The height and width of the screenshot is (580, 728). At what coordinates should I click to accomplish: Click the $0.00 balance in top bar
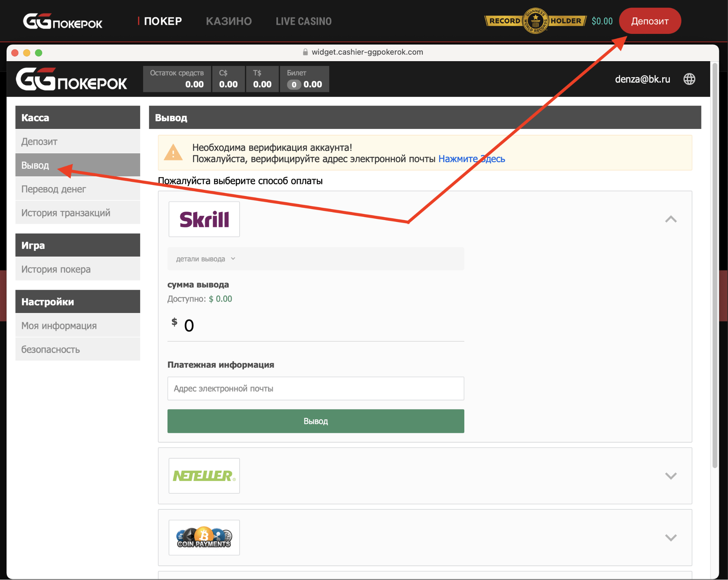(x=602, y=21)
